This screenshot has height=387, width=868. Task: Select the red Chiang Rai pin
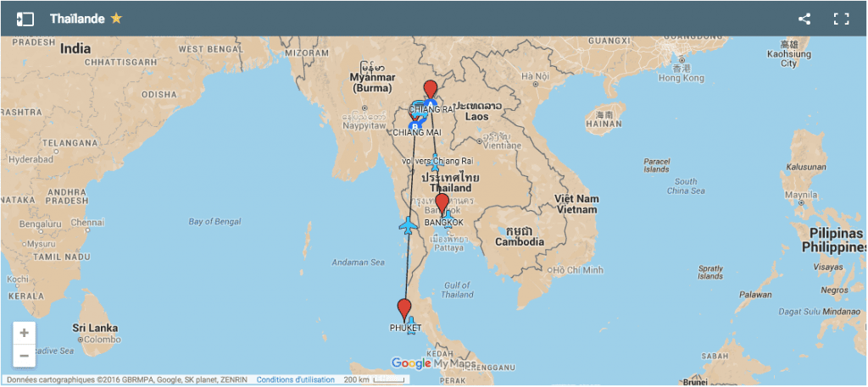click(x=430, y=90)
